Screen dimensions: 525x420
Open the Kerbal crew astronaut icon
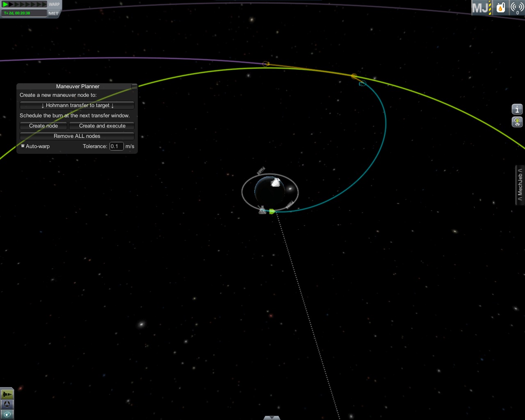517,122
